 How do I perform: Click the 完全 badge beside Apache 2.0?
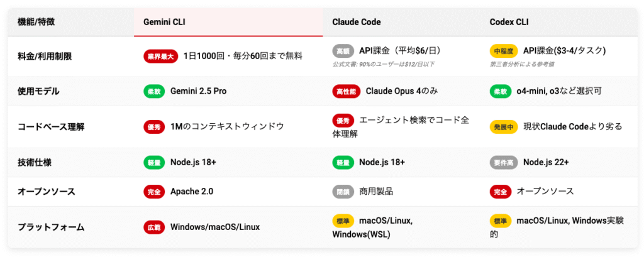154,191
